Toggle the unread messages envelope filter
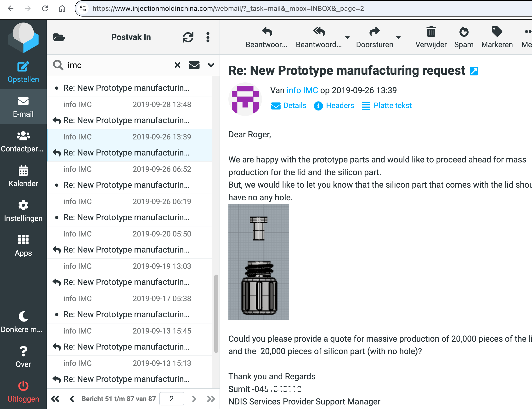Image resolution: width=532 pixels, height=409 pixels. point(194,65)
